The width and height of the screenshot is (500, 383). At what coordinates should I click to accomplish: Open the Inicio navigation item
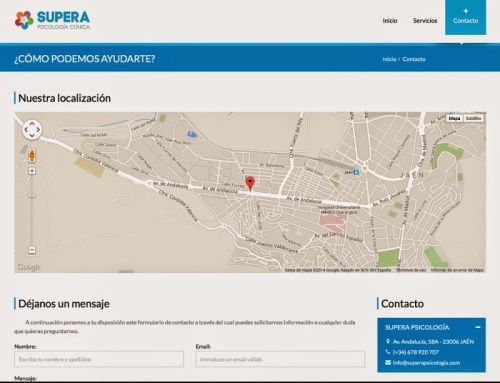390,21
